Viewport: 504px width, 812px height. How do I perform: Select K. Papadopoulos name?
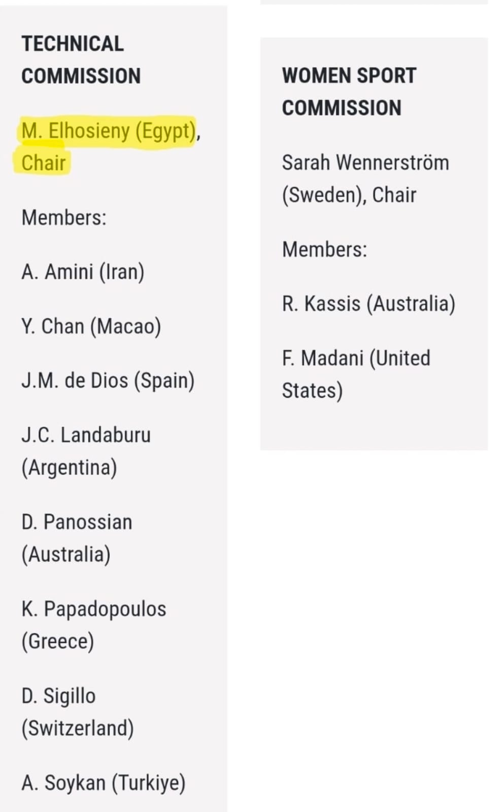94,609
